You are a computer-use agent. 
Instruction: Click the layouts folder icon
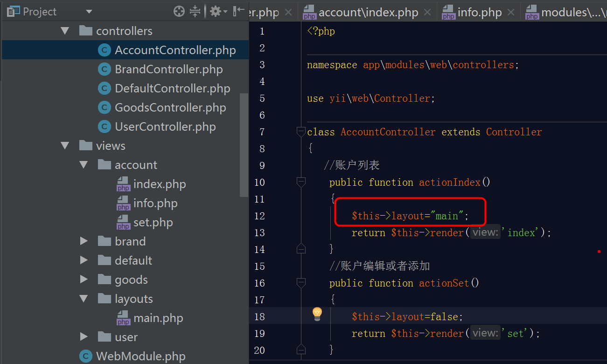(105, 299)
